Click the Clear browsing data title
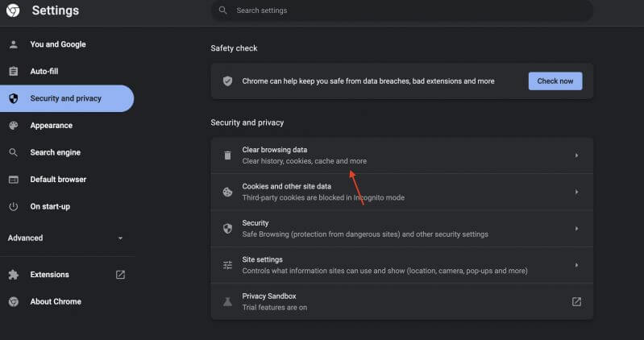The image size is (644, 340). (x=275, y=150)
